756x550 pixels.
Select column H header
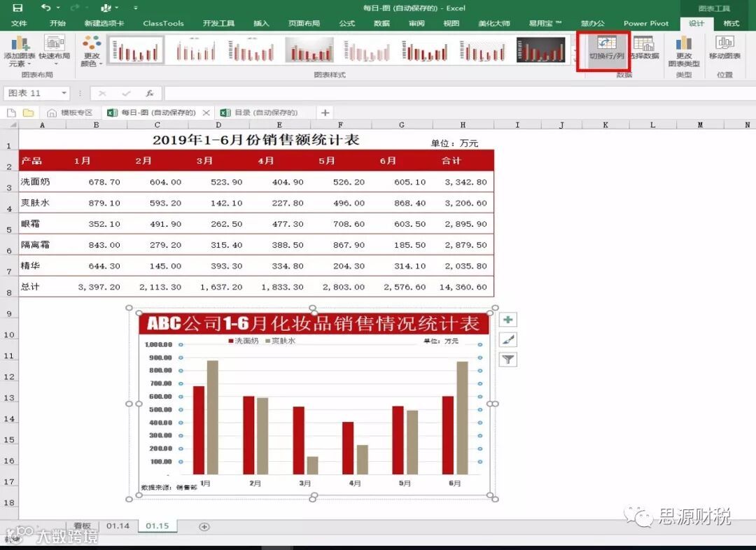(x=463, y=125)
